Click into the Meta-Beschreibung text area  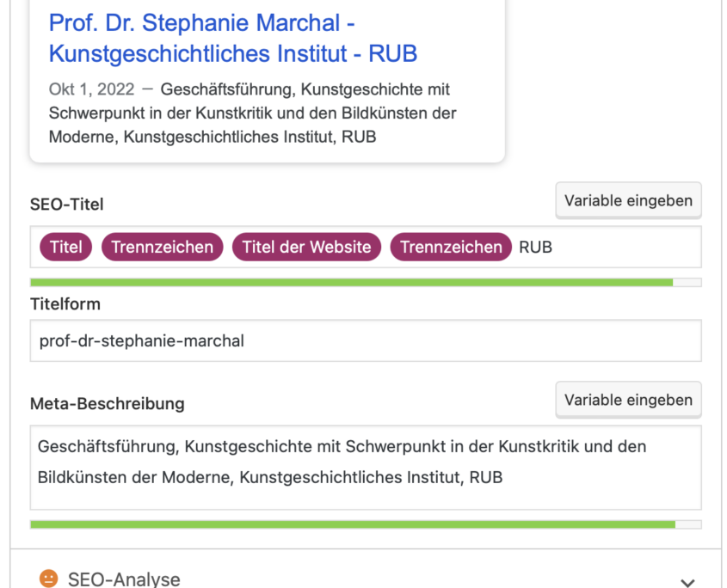[366, 468]
